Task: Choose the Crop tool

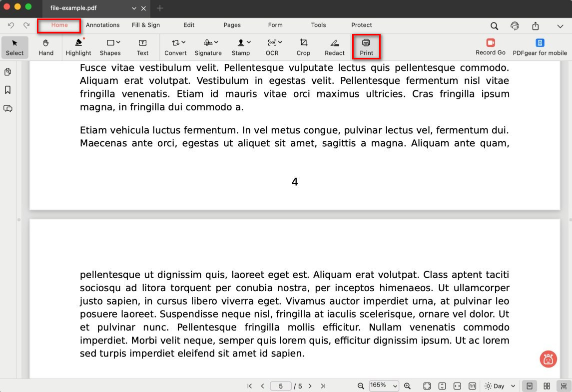Action: (303, 46)
